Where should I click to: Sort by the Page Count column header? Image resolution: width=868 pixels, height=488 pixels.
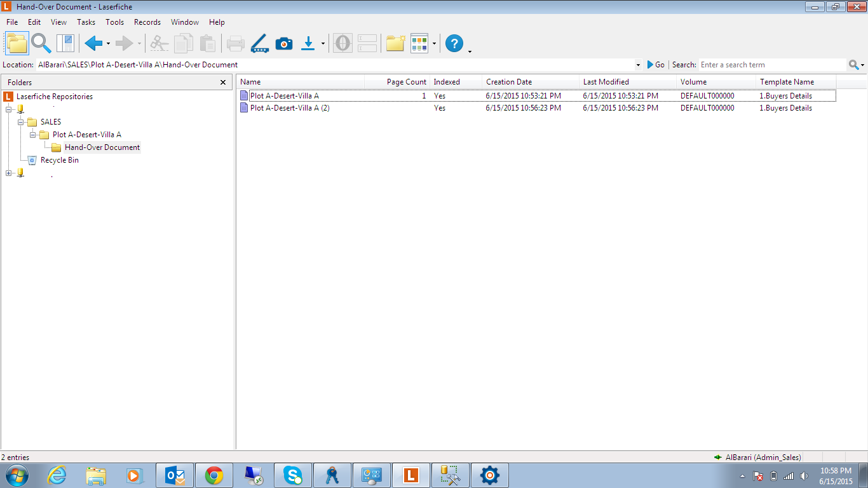(x=398, y=82)
